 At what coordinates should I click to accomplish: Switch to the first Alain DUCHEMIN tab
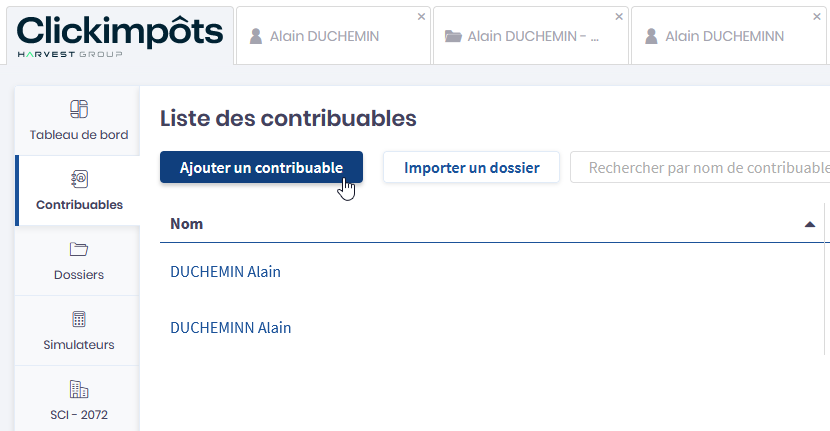click(325, 36)
